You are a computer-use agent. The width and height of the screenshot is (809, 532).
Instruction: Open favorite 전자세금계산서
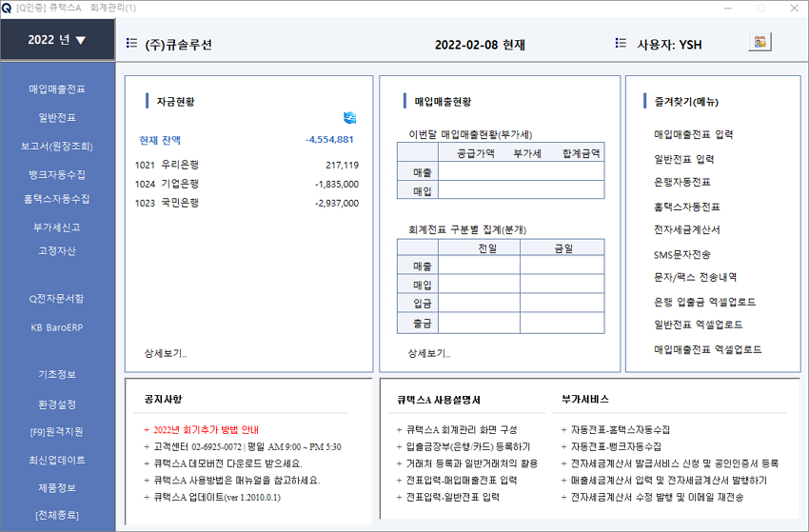[x=687, y=230]
